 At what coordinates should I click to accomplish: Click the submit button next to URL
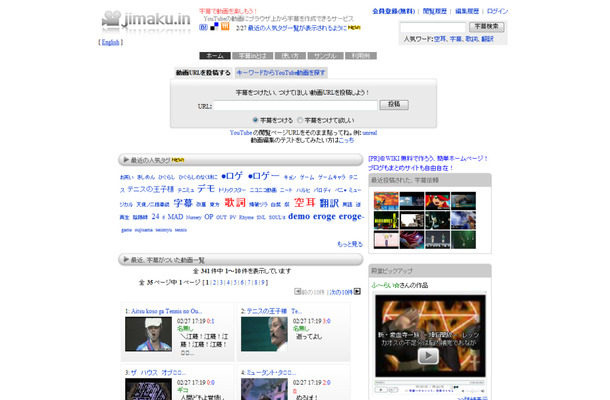[394, 105]
